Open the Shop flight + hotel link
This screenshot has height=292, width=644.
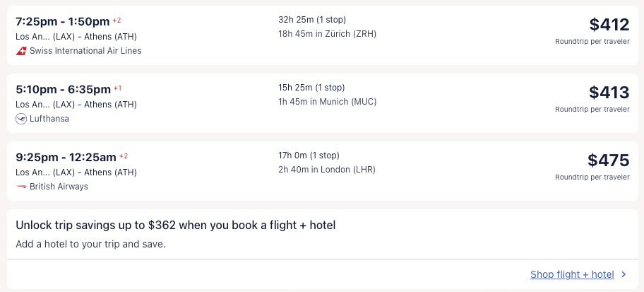coord(572,274)
